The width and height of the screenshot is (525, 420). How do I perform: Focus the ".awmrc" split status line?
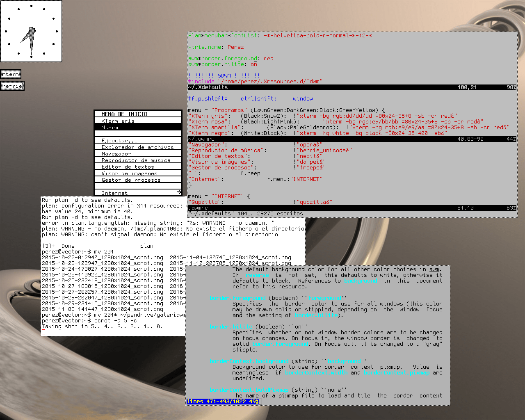pyautogui.click(x=352, y=208)
